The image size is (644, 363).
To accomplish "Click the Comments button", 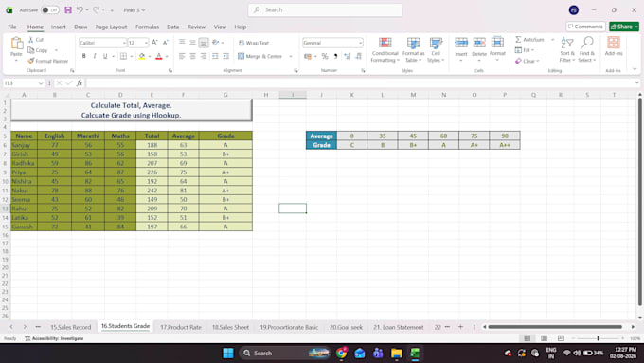I will tap(585, 27).
